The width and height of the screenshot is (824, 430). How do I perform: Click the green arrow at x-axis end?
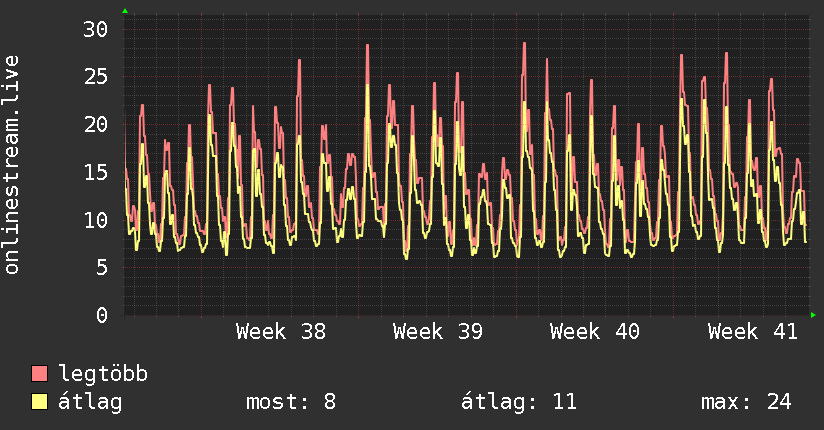click(x=813, y=315)
